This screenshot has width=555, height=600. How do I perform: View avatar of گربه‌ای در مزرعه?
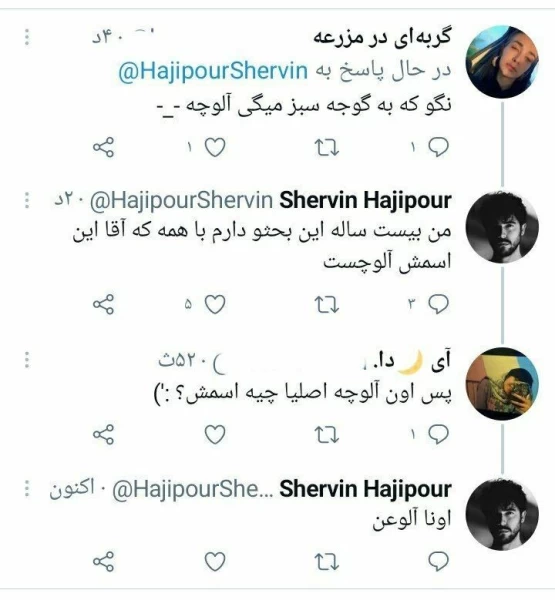click(x=502, y=62)
